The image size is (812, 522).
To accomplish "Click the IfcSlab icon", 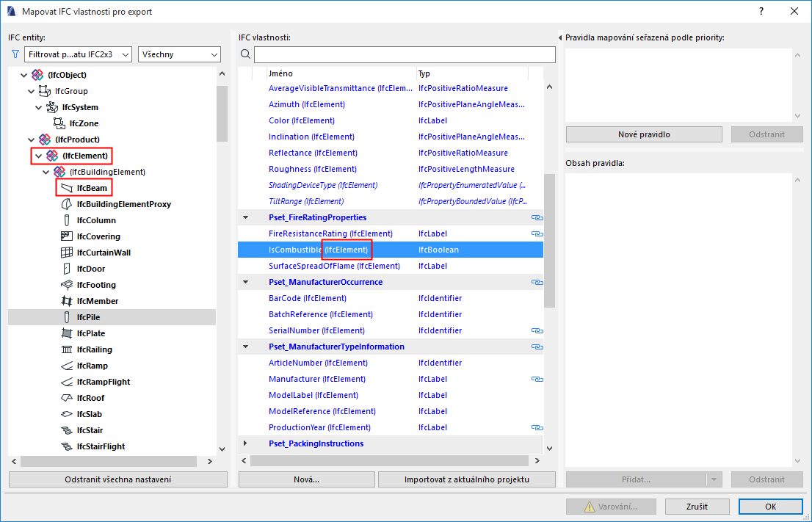I will [67, 414].
